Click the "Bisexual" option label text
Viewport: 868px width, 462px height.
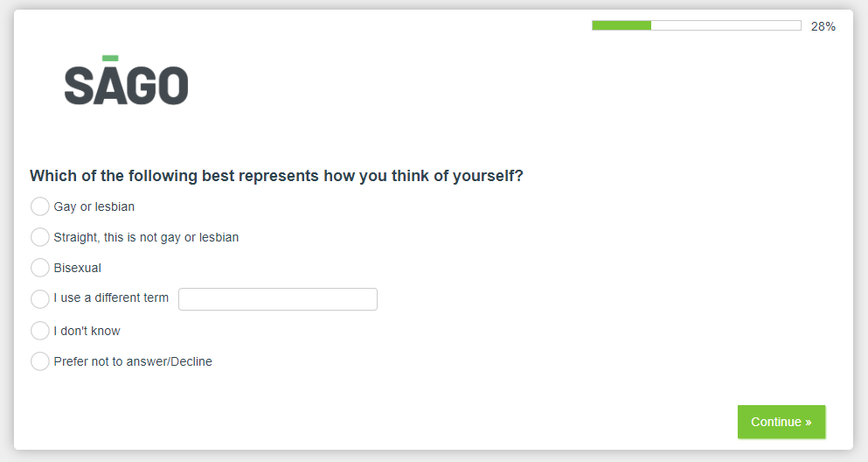click(x=78, y=269)
